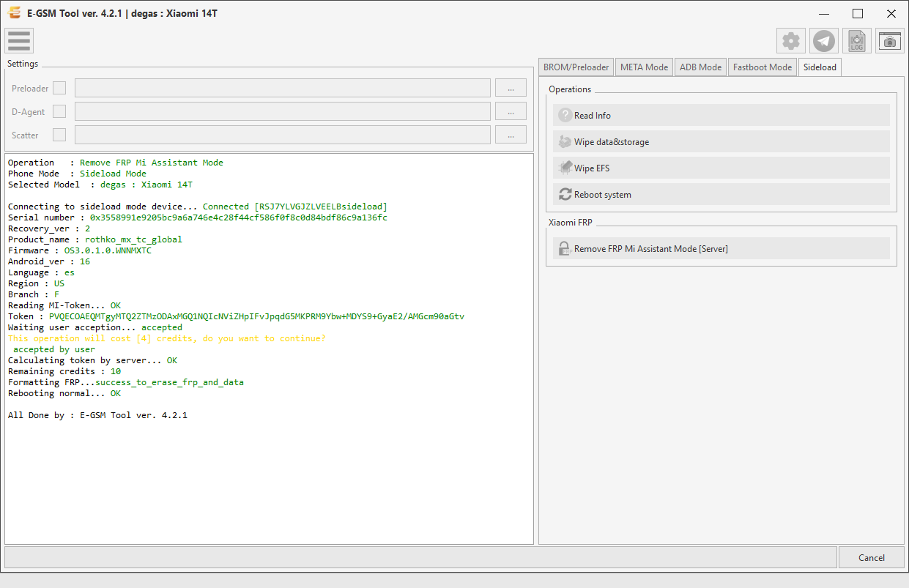Click the E-GSM Tool app logo
Screen dimensions: 909x588
(13, 12)
